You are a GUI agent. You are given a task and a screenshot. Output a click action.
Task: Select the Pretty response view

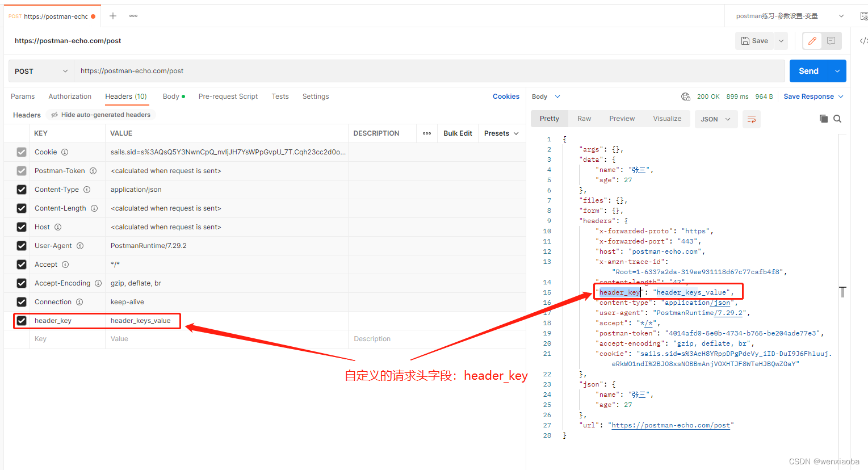550,119
